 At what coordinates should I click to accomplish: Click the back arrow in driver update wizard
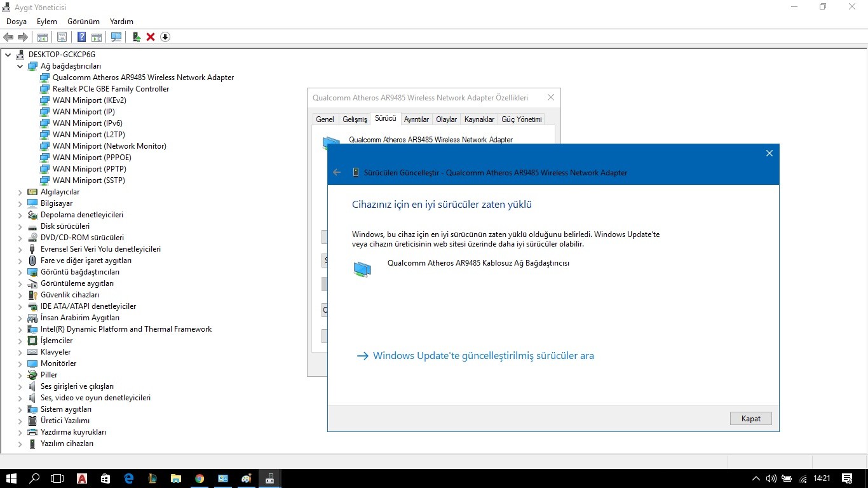[337, 172]
